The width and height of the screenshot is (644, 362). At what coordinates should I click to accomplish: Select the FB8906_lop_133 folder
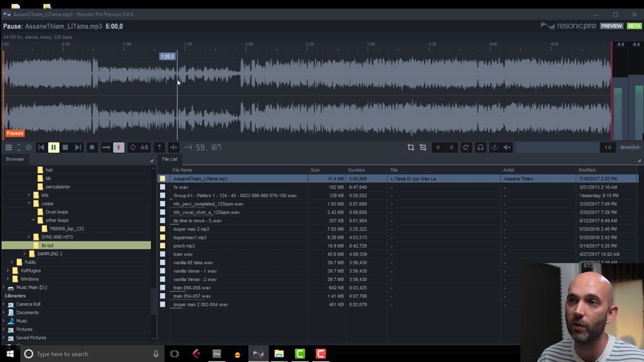[x=66, y=229]
